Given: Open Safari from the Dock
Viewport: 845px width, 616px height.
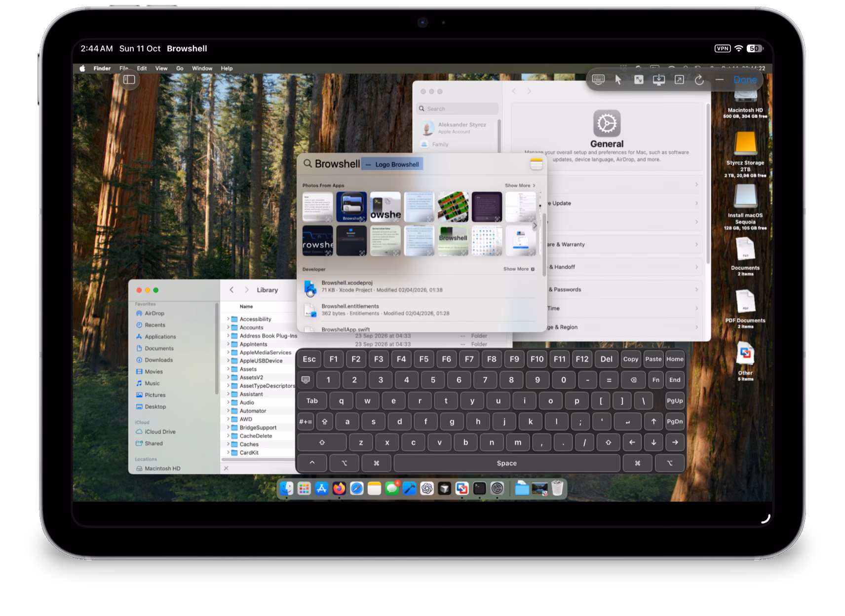Looking at the screenshot, I should point(357,488).
